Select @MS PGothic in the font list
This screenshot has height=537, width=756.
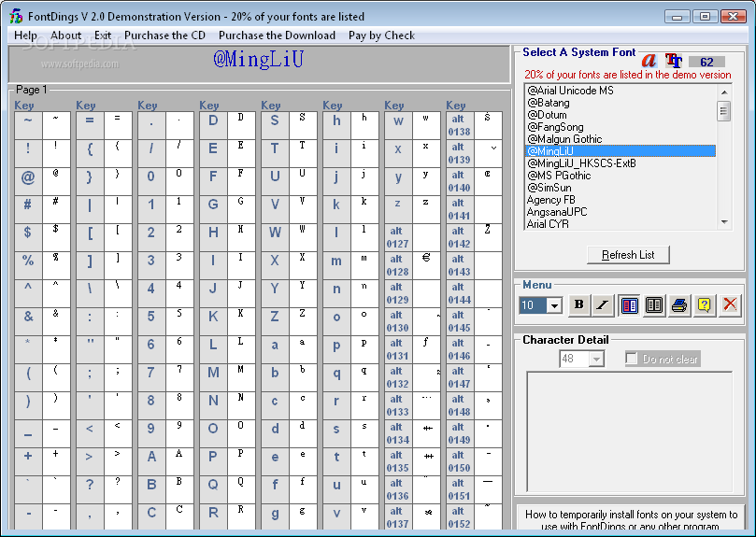(620, 176)
